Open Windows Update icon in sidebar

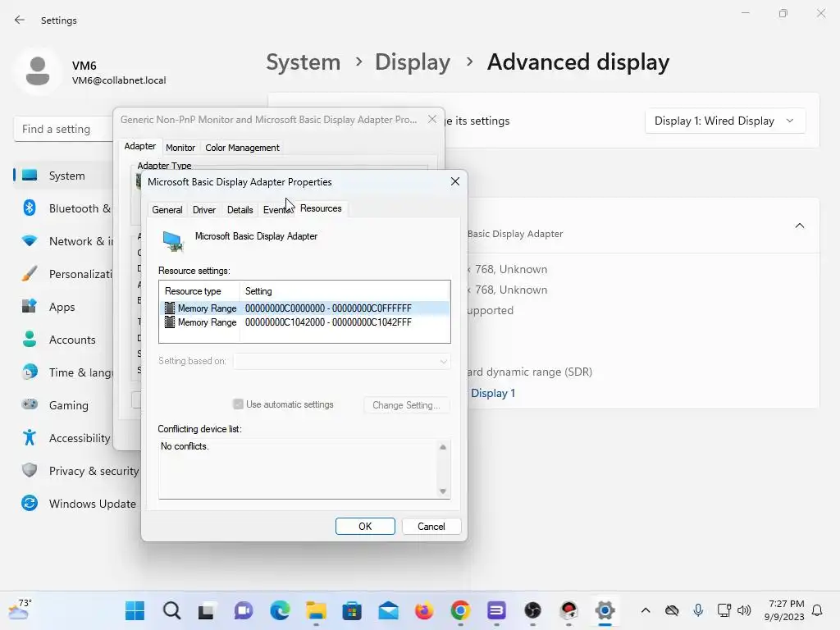coord(30,503)
